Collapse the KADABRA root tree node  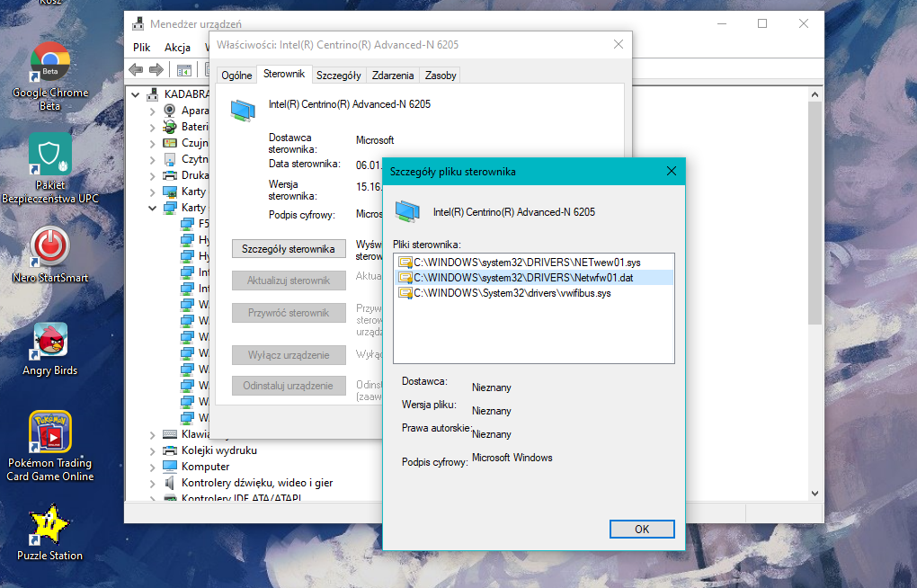136,94
